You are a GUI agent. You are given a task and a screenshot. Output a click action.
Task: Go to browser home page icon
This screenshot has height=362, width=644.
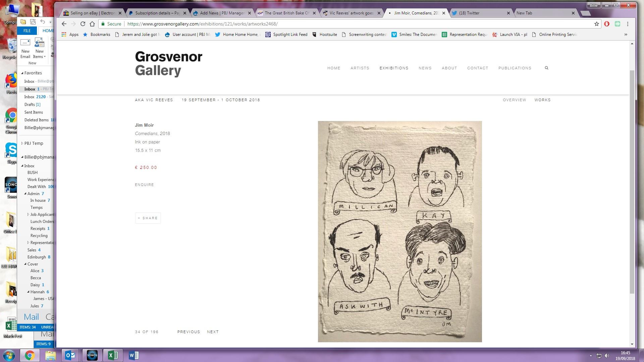pyautogui.click(x=92, y=24)
